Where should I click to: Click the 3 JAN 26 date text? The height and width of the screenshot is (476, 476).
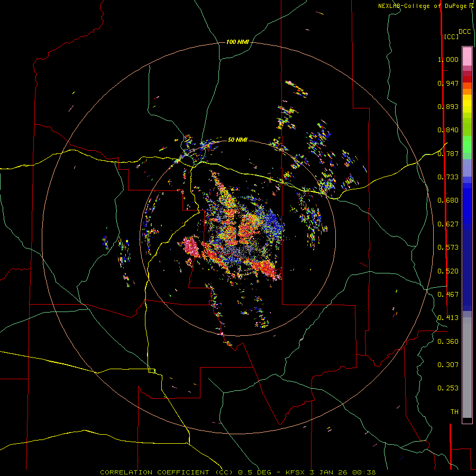point(328,472)
